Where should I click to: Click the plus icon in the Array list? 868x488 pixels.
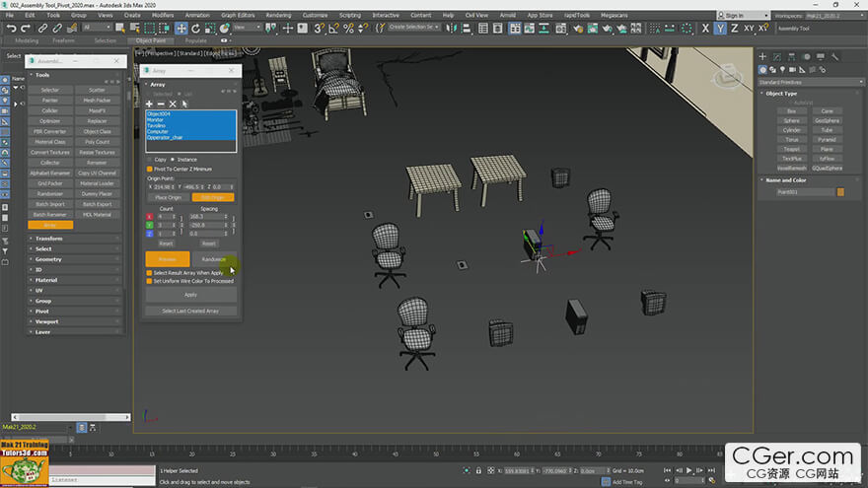(x=149, y=105)
